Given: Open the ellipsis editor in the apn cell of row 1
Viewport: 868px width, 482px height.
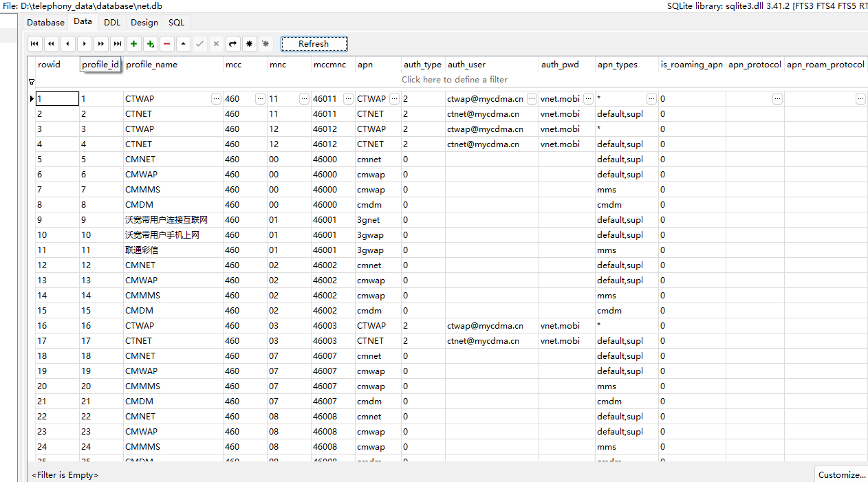Looking at the screenshot, I should click(395, 99).
